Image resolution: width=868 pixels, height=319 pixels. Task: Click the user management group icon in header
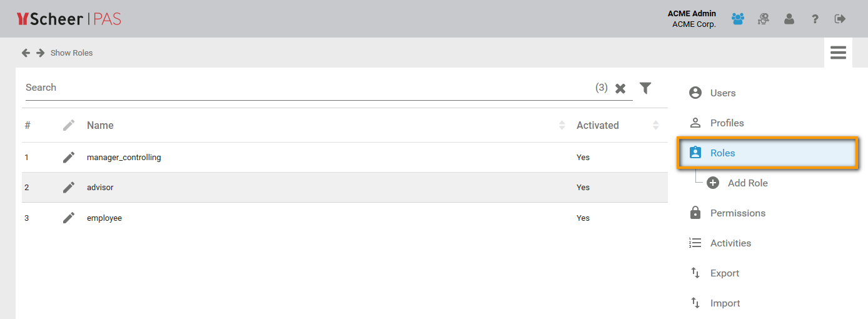click(x=738, y=19)
